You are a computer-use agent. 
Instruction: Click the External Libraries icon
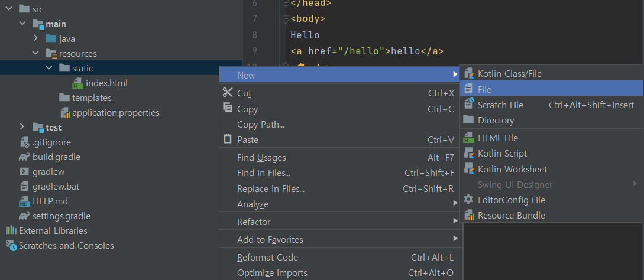coord(11,230)
